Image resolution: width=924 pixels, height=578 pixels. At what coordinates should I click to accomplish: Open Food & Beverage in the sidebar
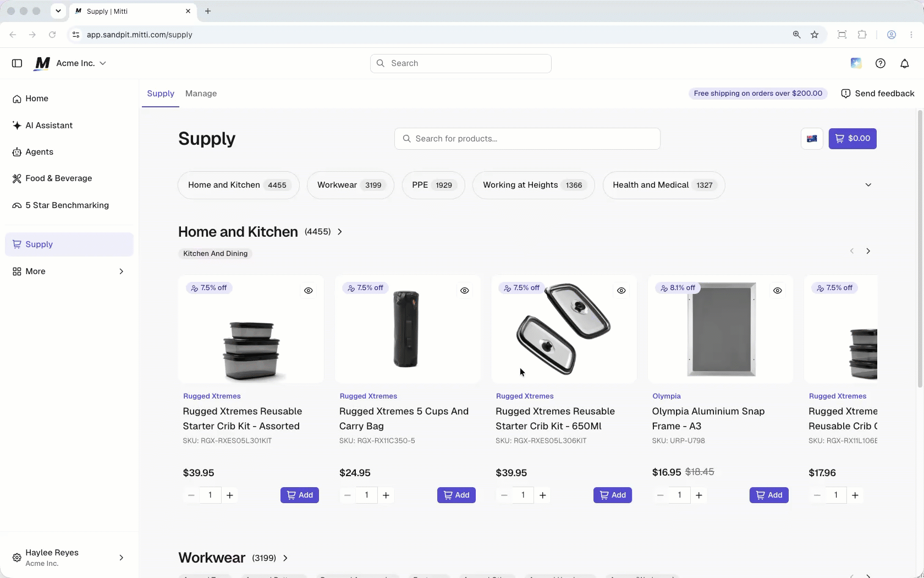coord(69,178)
